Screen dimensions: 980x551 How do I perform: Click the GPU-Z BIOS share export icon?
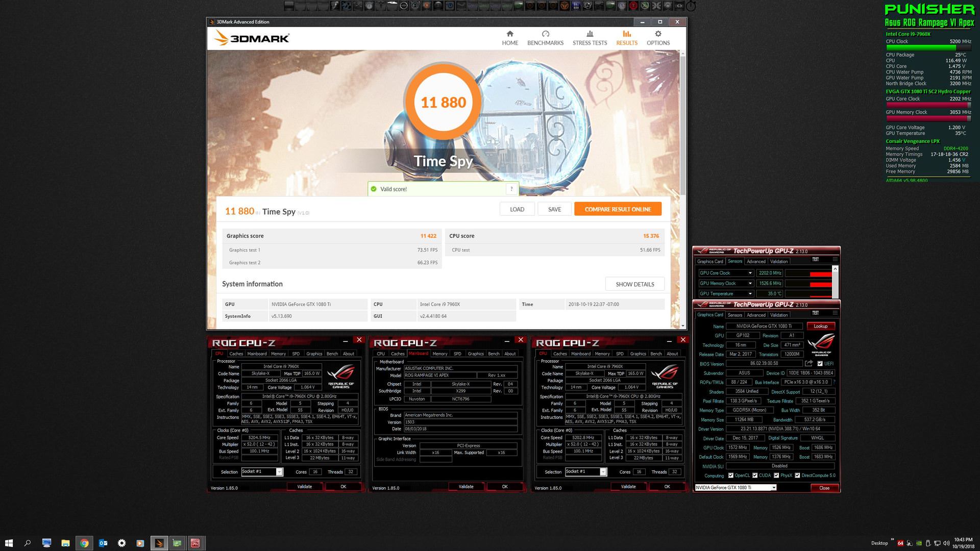tap(808, 364)
